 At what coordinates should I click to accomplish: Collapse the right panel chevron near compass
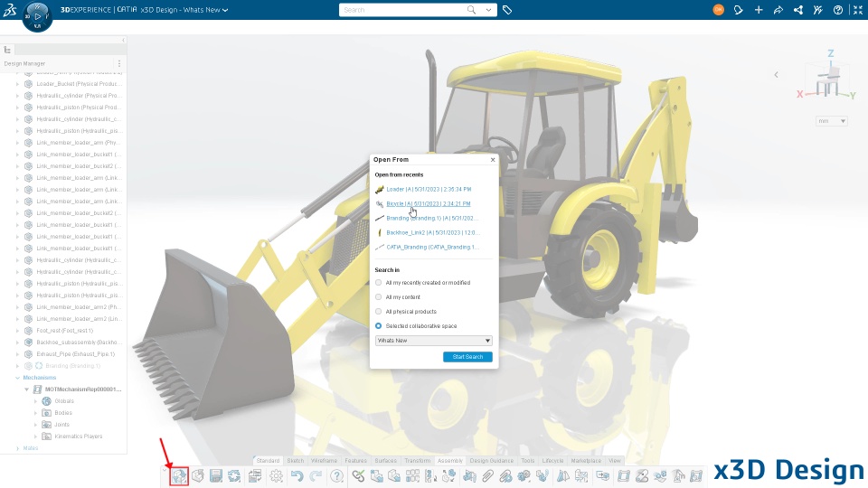pos(776,74)
